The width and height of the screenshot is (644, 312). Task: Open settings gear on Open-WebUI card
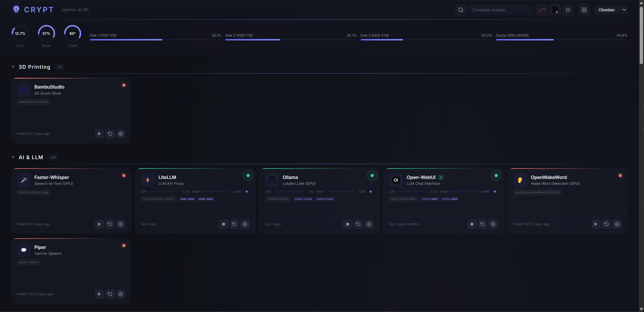click(x=493, y=224)
